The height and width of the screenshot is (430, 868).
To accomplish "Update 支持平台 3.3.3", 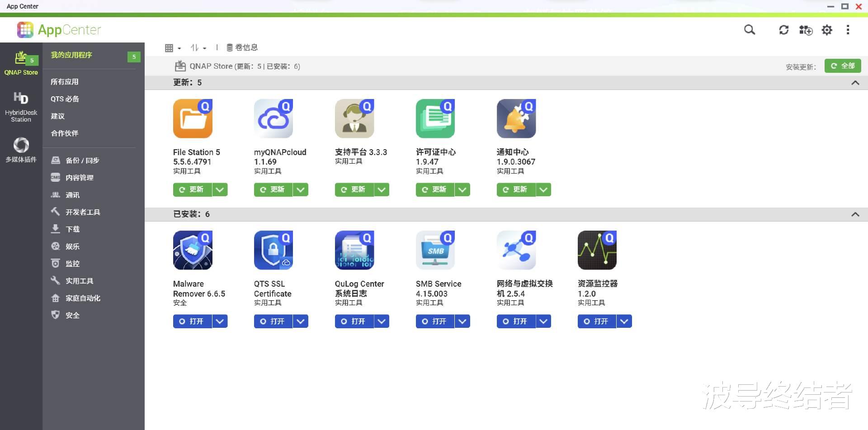I will pyautogui.click(x=354, y=190).
